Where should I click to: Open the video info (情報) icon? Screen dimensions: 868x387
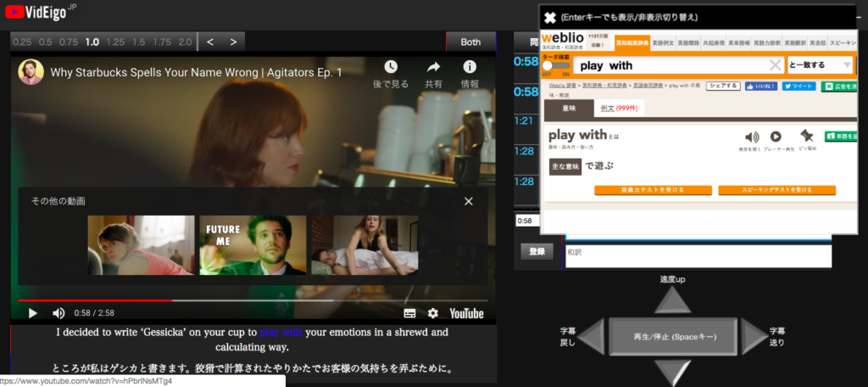(470, 67)
